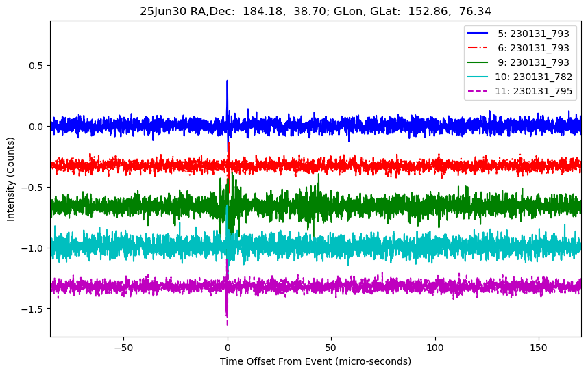Click the cyan legend line sample
The width and height of the screenshot is (588, 373).
click(x=478, y=77)
